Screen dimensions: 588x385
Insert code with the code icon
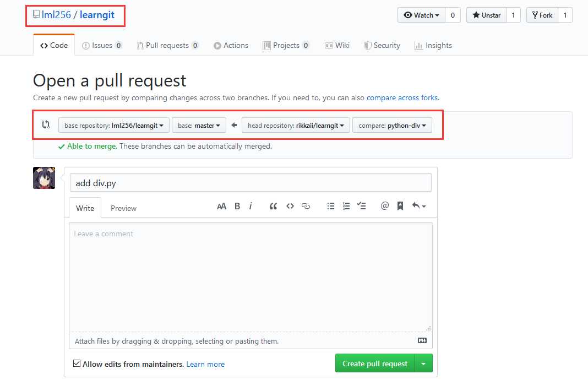[290, 206]
